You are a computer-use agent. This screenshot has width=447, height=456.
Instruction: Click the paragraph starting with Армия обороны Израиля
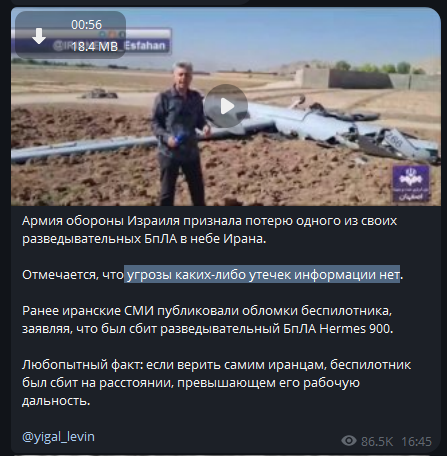pyautogui.click(x=210, y=230)
